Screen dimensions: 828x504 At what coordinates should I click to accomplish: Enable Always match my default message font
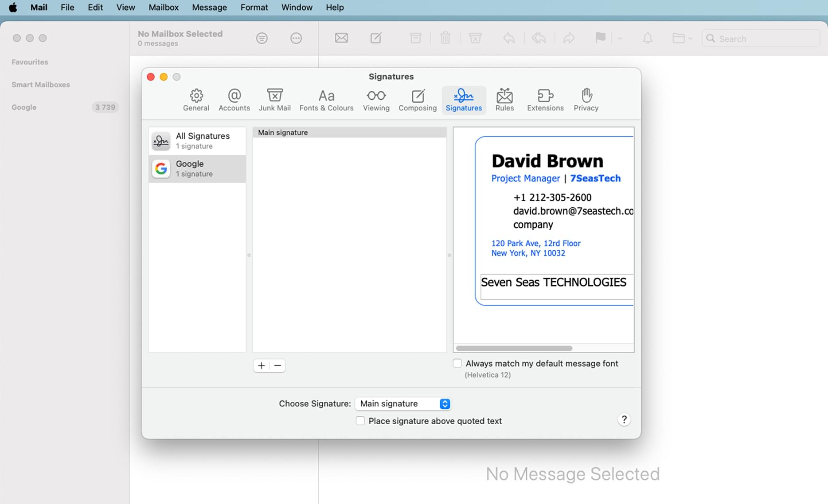(x=457, y=363)
